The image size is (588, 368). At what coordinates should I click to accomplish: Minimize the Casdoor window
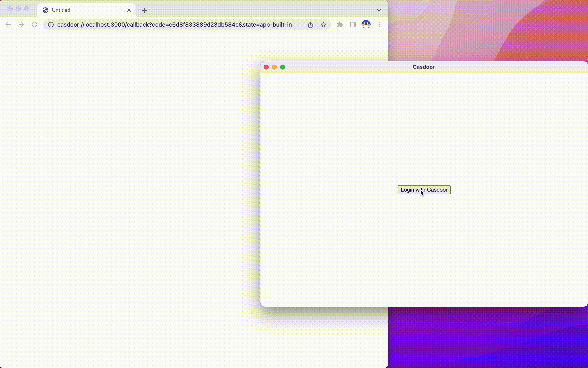point(274,67)
